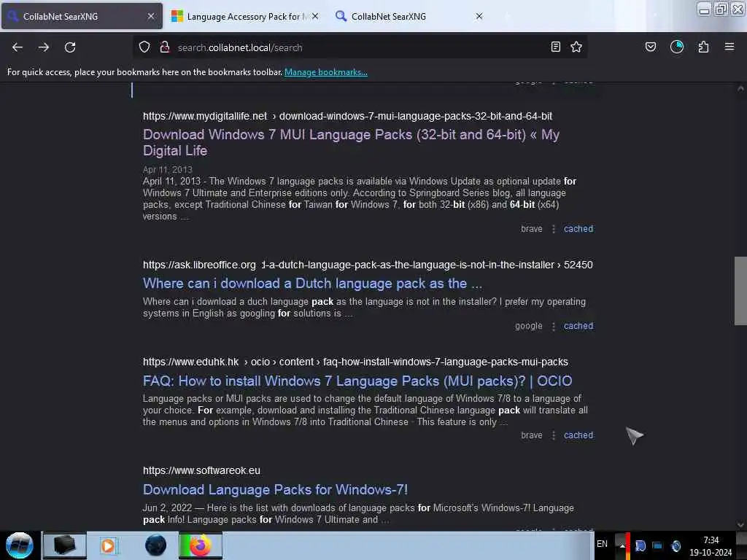Switch to the first CollabNet SearXNG tab
The image size is (747, 560).
[x=82, y=16]
